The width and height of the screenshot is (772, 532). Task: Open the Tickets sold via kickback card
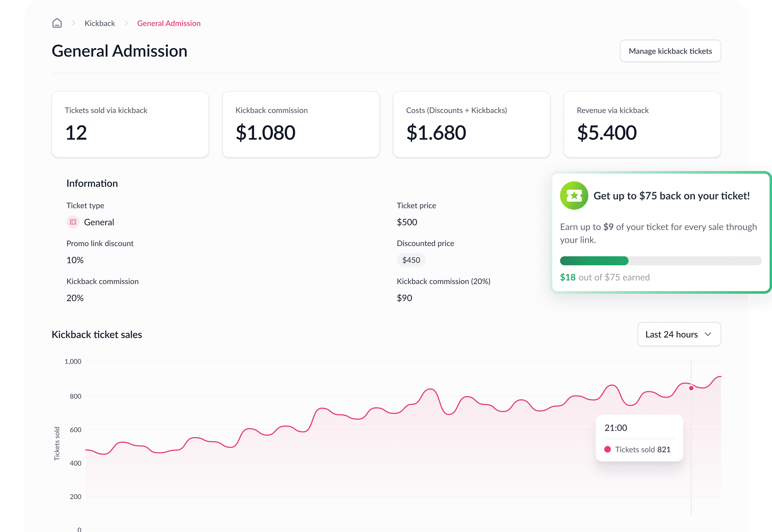click(x=130, y=124)
